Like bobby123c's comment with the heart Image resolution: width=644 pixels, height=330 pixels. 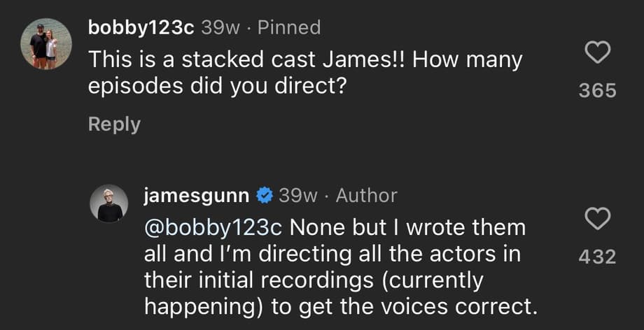pyautogui.click(x=597, y=52)
